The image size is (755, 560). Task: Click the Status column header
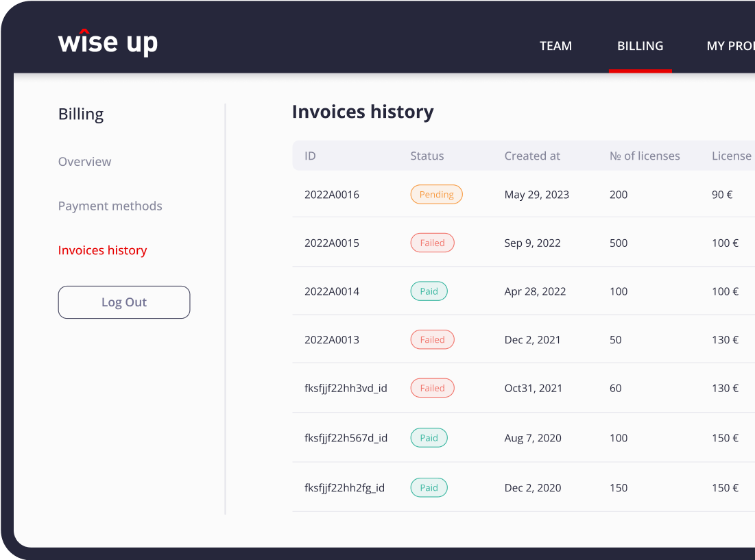[x=427, y=156]
